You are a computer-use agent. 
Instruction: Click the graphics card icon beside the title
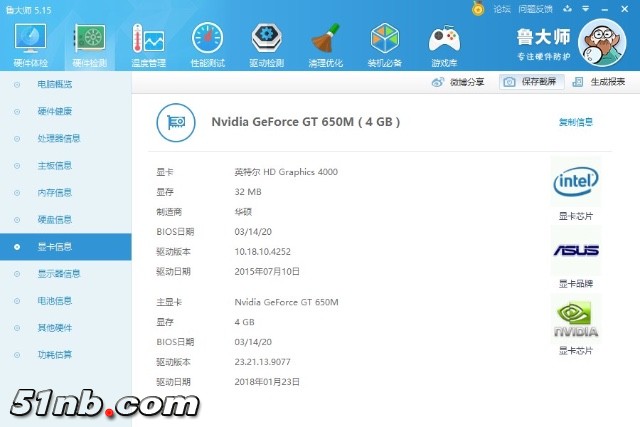point(176,122)
